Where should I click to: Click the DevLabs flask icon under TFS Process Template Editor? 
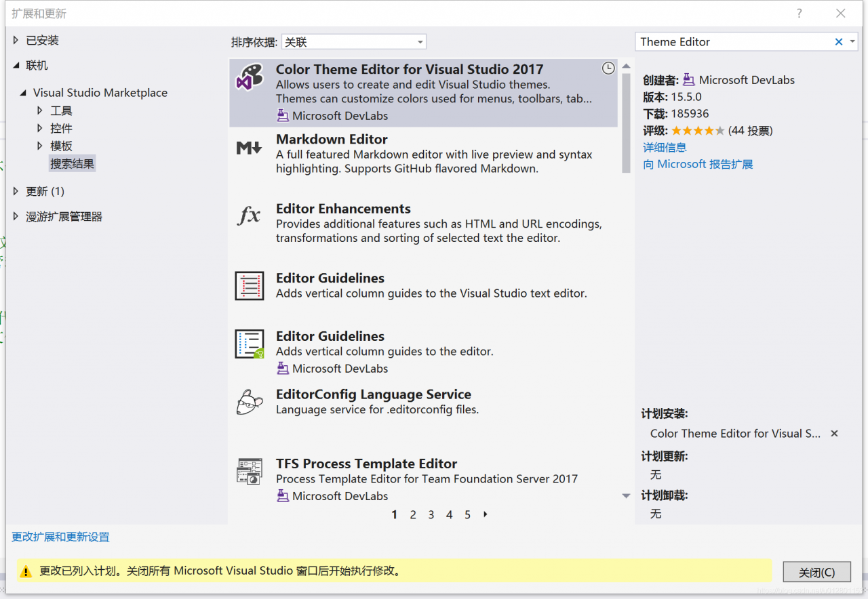click(x=283, y=496)
